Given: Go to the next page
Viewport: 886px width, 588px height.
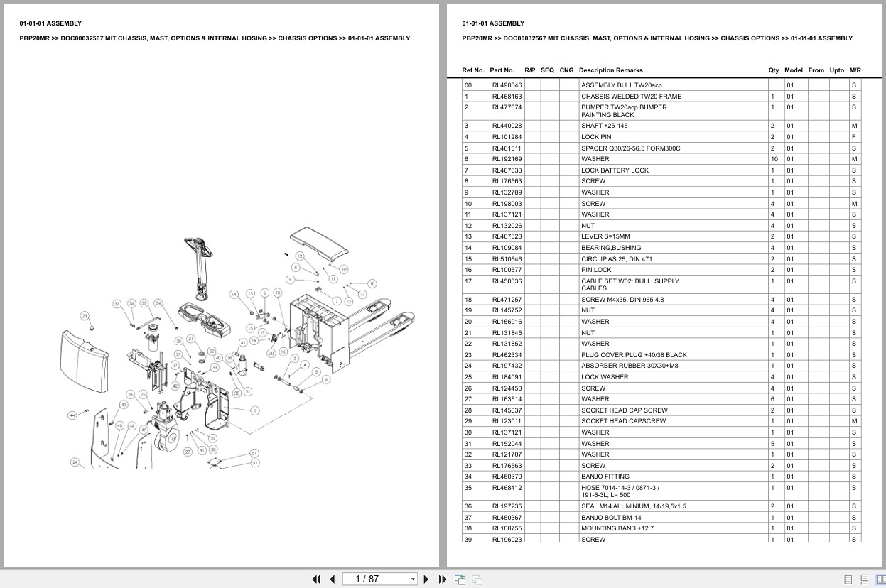Looking at the screenshot, I should pos(426,579).
